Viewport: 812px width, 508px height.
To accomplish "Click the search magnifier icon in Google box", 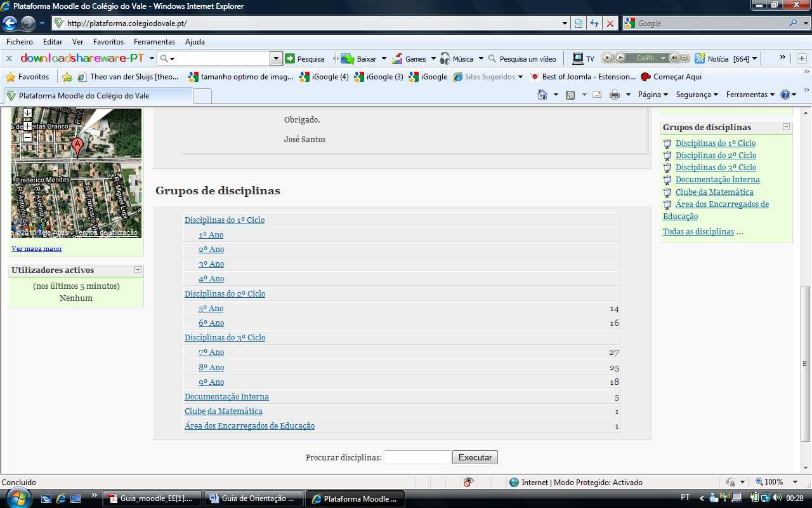I will pyautogui.click(x=794, y=23).
